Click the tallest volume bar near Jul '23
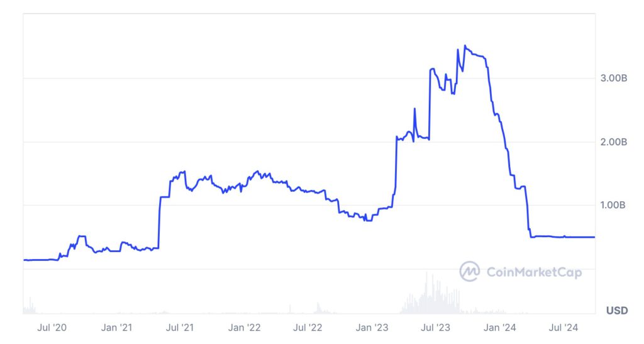 (x=426, y=294)
